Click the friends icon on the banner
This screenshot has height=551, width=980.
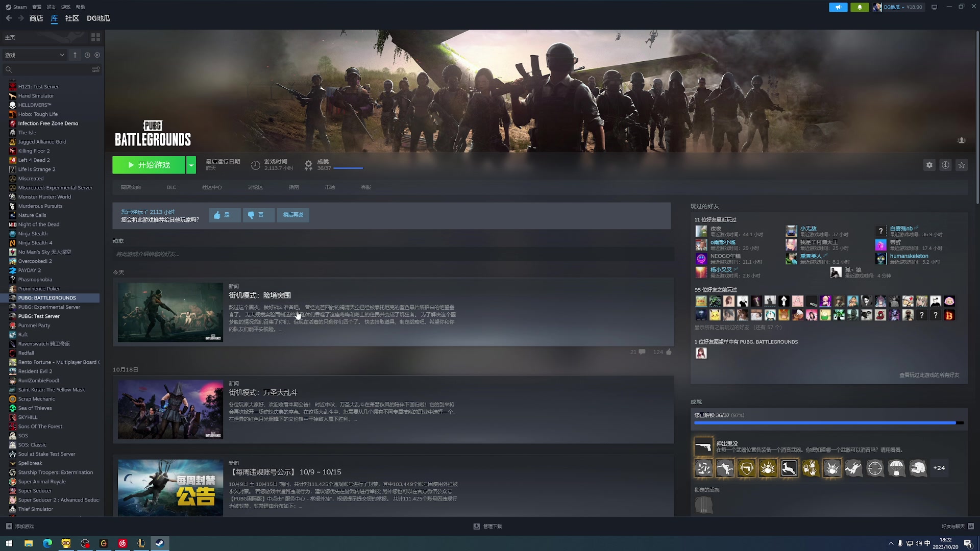[x=961, y=140]
